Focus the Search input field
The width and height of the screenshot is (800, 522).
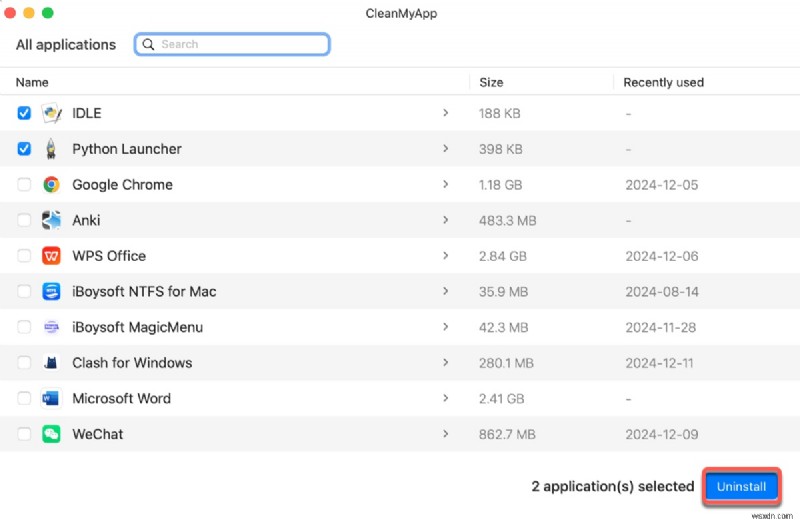click(232, 44)
